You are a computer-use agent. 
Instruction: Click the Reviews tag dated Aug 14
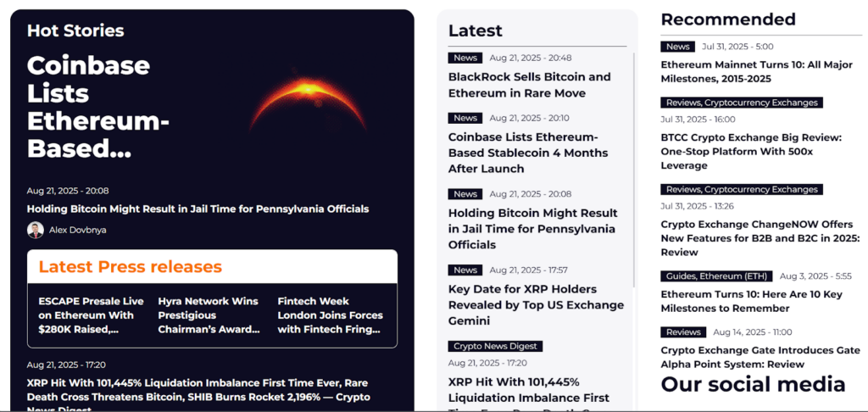683,332
